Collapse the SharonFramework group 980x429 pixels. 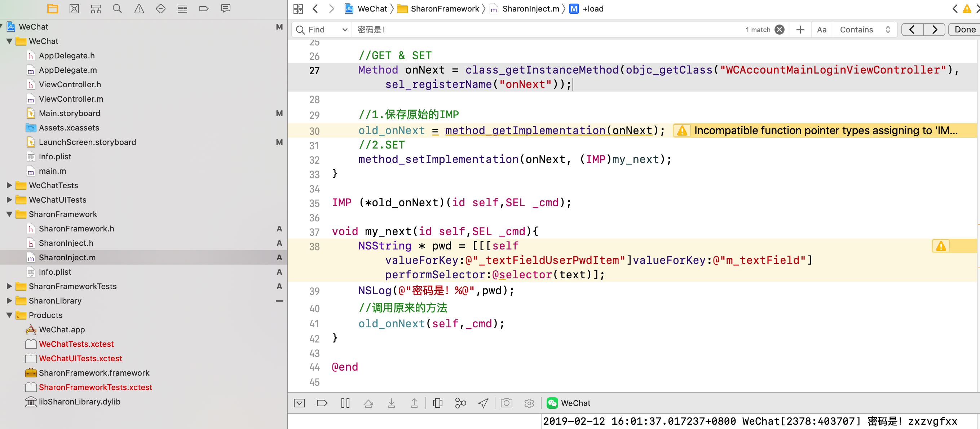click(x=9, y=214)
